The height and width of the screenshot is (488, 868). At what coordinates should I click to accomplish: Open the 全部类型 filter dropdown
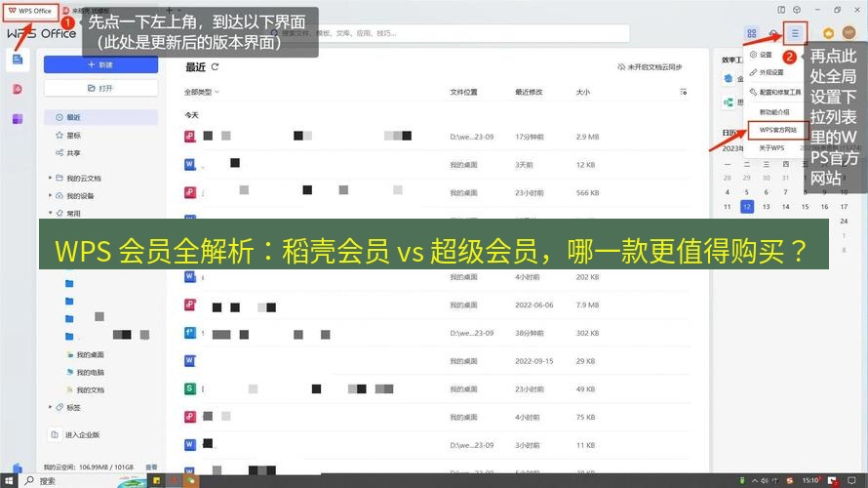pos(202,92)
